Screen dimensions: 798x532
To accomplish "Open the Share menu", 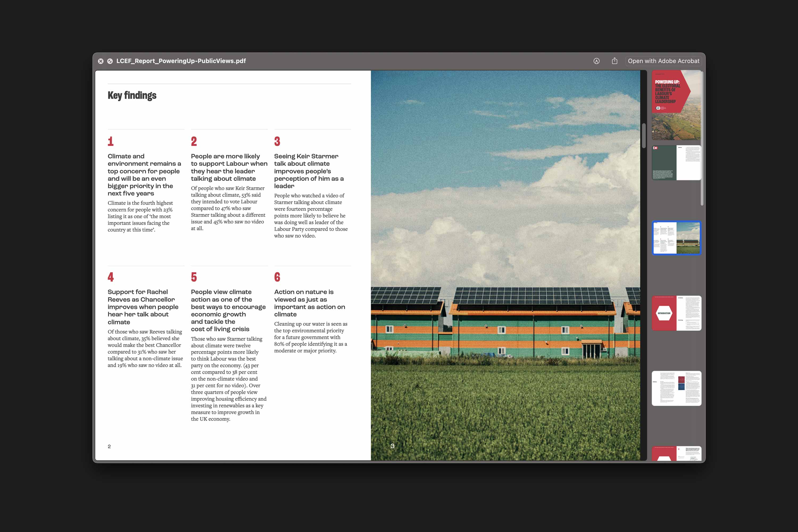I will coord(614,61).
